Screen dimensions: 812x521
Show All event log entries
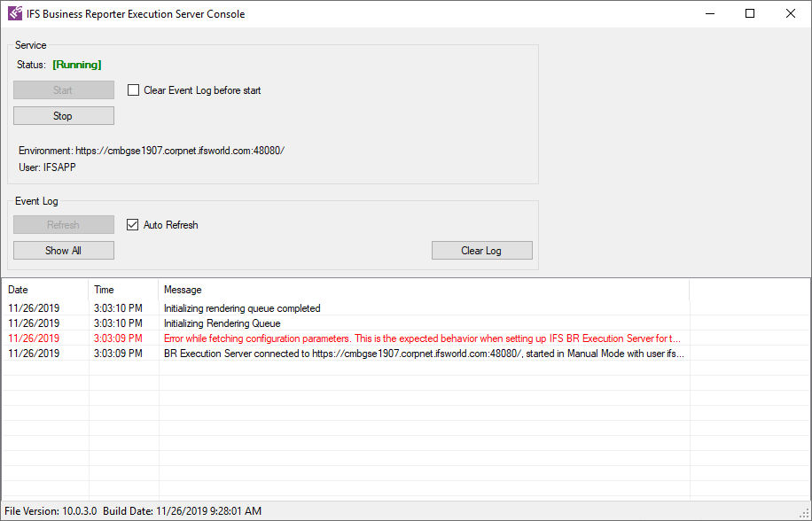[64, 251]
